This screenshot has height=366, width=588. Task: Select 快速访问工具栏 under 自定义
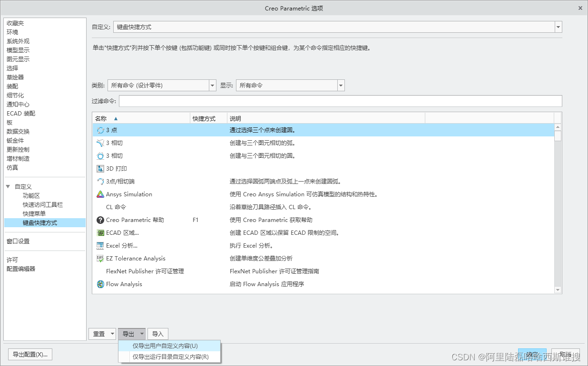pos(43,205)
